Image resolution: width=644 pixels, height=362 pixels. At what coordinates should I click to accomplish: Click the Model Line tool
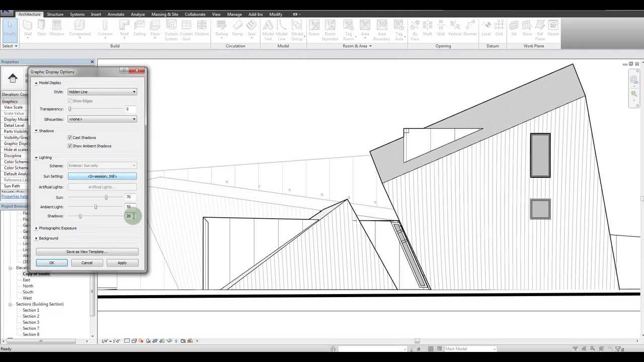click(282, 30)
